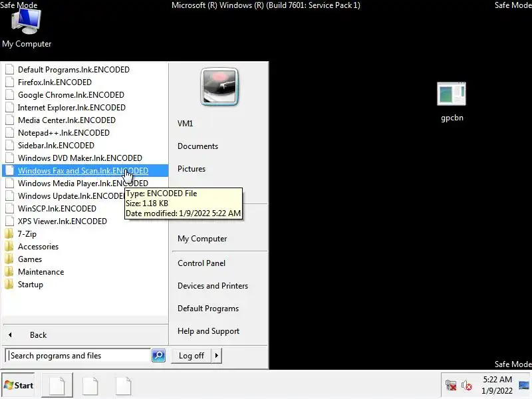This screenshot has width=532, height=399.
Task: Select Windows Update.lnk.ENCODED entry
Action: pos(71,196)
